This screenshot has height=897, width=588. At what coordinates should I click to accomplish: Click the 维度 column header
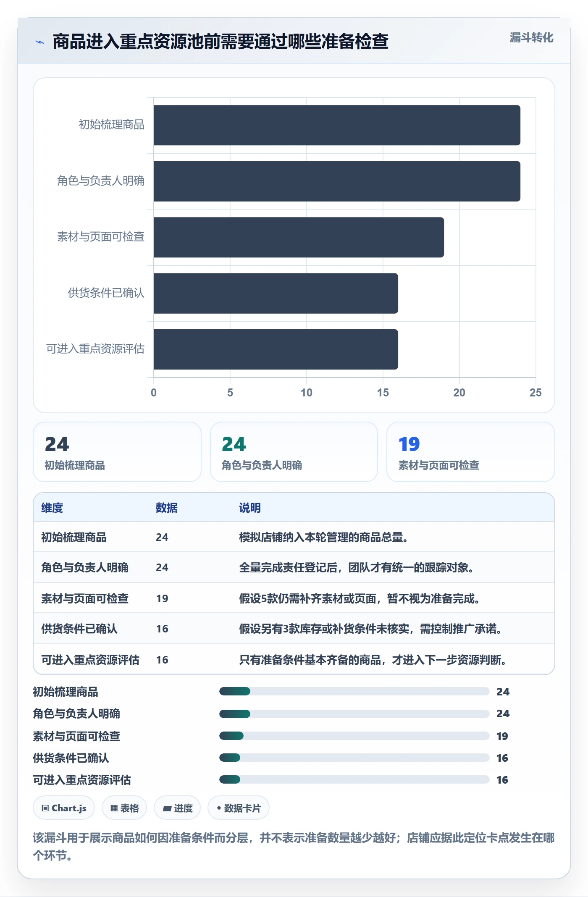click(52, 508)
